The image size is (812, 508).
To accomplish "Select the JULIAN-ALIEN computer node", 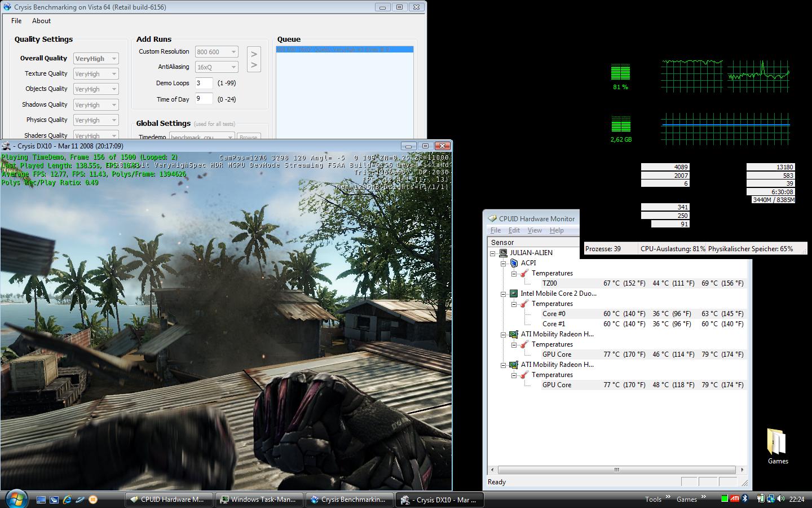I will (526, 252).
